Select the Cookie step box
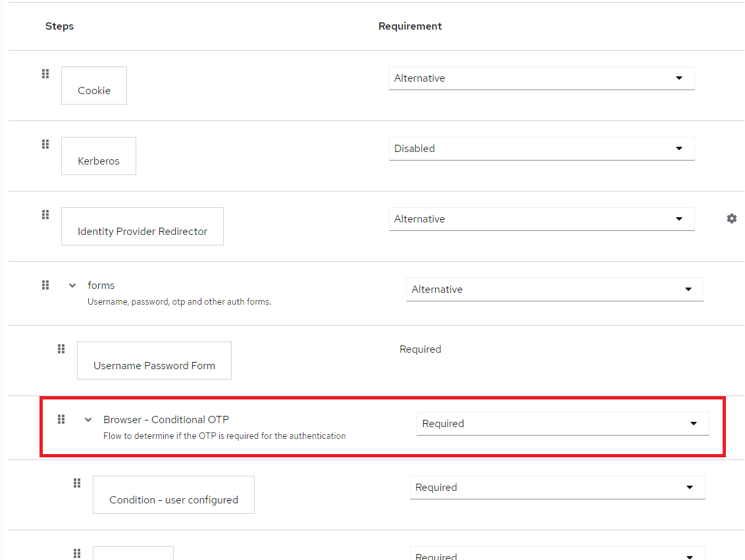745x560 pixels. click(x=93, y=85)
